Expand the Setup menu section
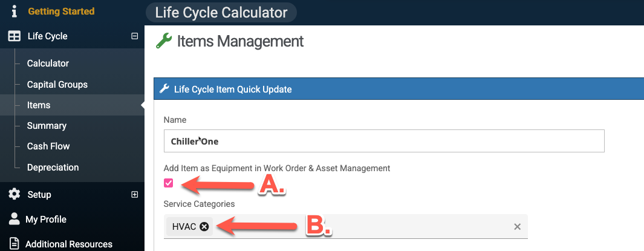Viewport: 644px width, 251px height. click(134, 195)
